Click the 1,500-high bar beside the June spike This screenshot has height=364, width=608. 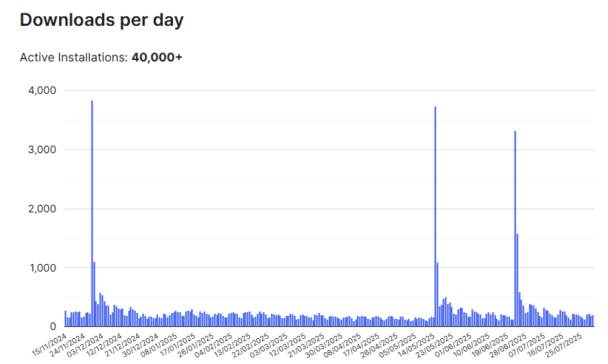pyautogui.click(x=517, y=281)
